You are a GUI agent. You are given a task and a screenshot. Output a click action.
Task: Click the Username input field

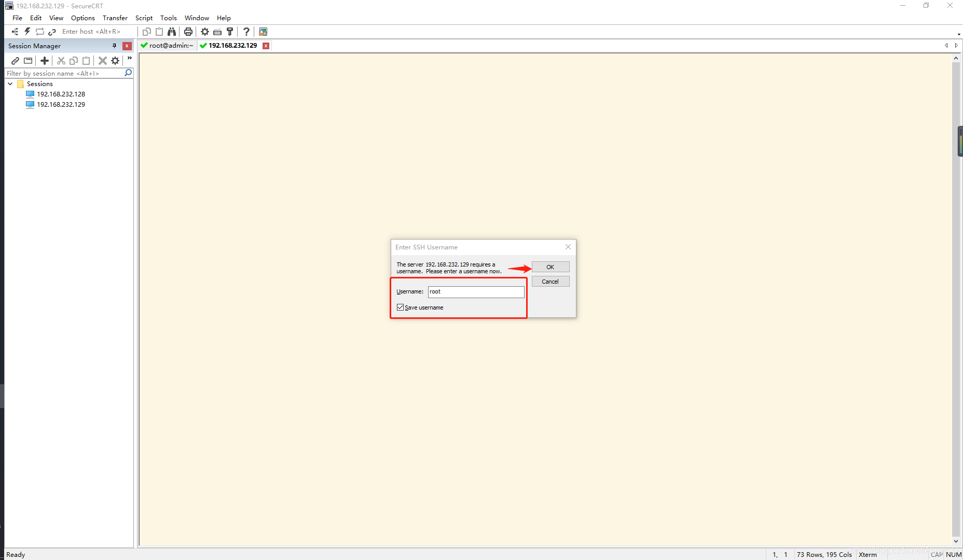click(476, 292)
